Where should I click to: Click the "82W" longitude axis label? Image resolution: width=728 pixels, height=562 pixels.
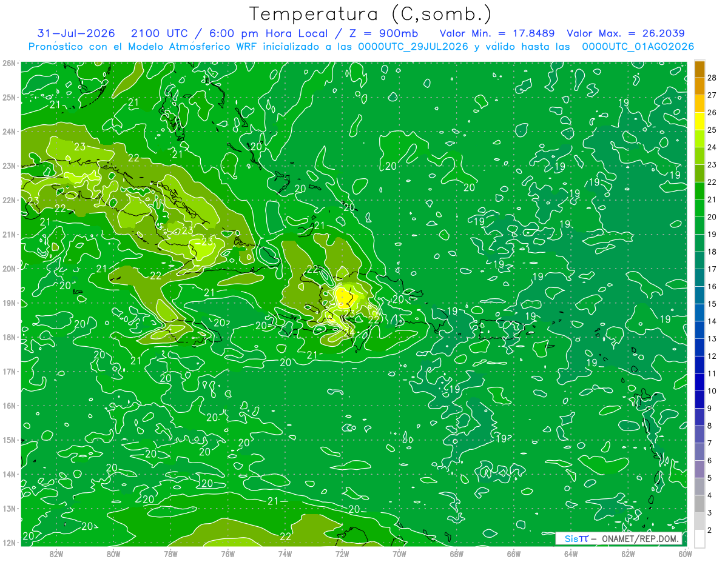tap(56, 554)
